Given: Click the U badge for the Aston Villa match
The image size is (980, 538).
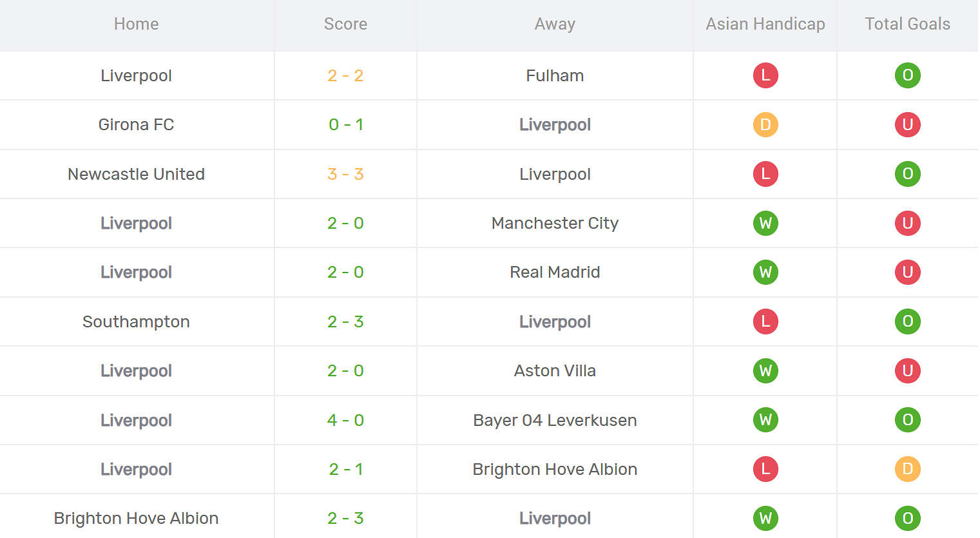Looking at the screenshot, I should (x=908, y=370).
